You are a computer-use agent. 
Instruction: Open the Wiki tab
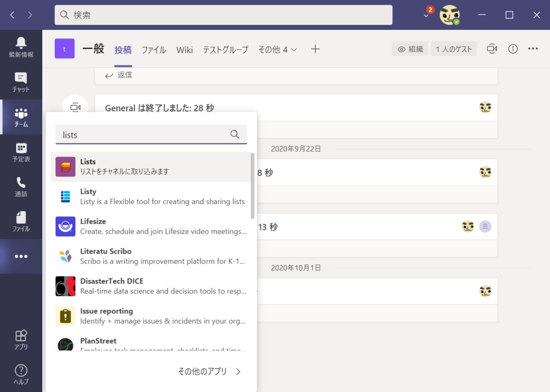tap(185, 50)
